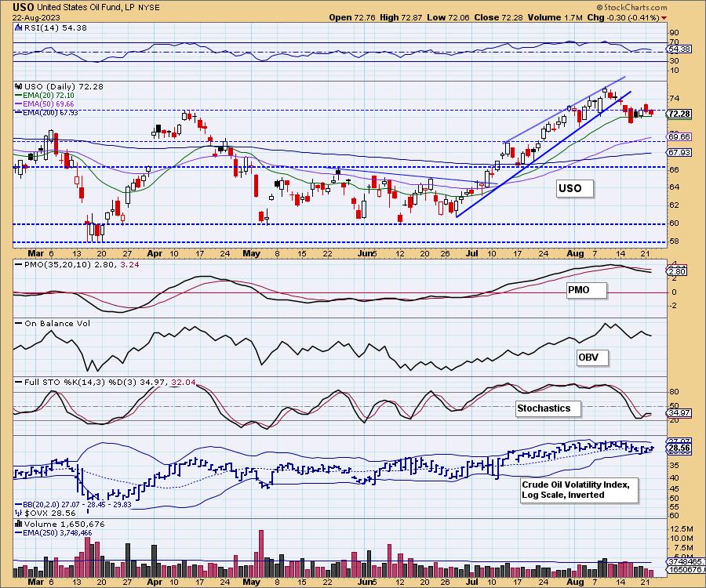The image size is (706, 588).
Task: Click the RSI(14) legend icon
Action: click(19, 27)
